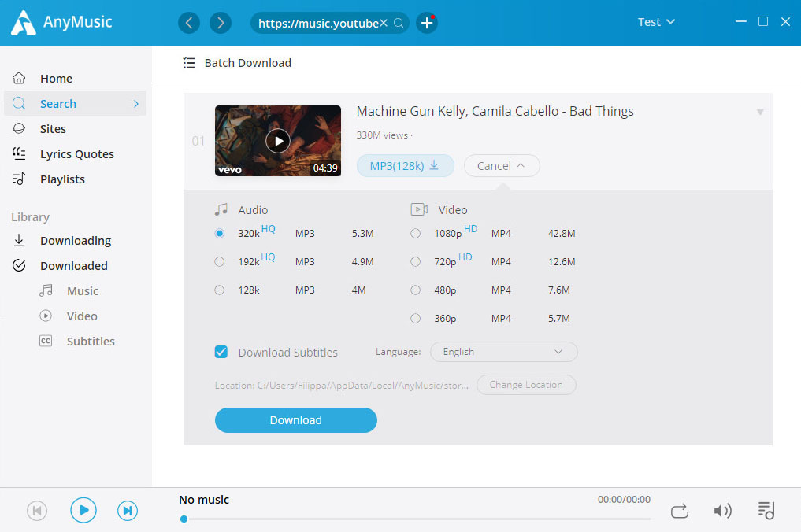The height and width of the screenshot is (532, 801).
Task: Click the volume speaker icon
Action: (722, 511)
